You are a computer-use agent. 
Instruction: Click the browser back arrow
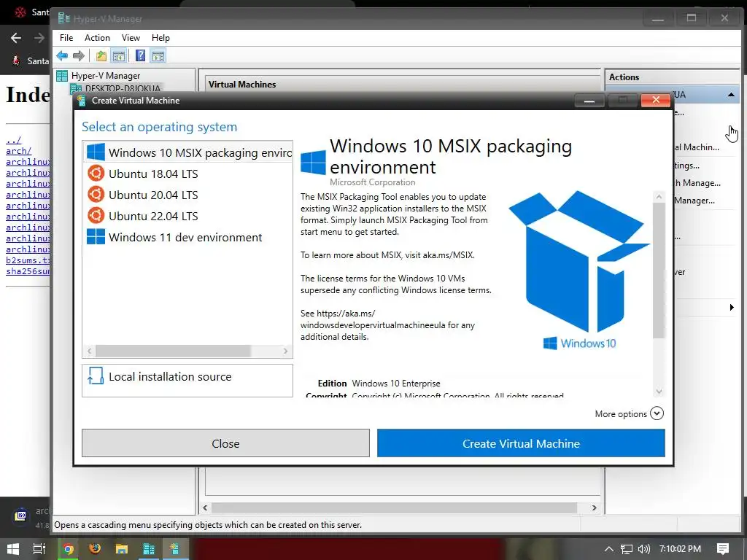coord(16,38)
